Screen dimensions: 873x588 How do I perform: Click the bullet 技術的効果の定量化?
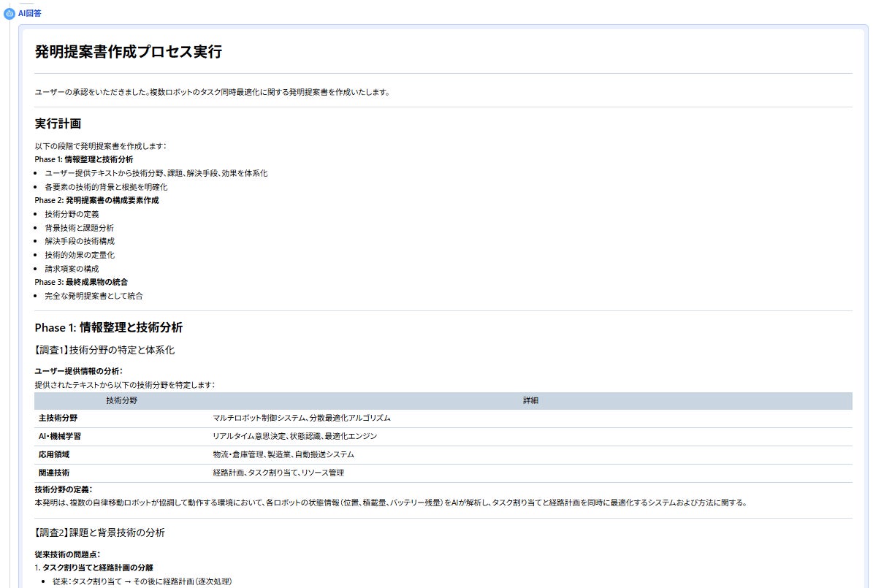tap(80, 255)
